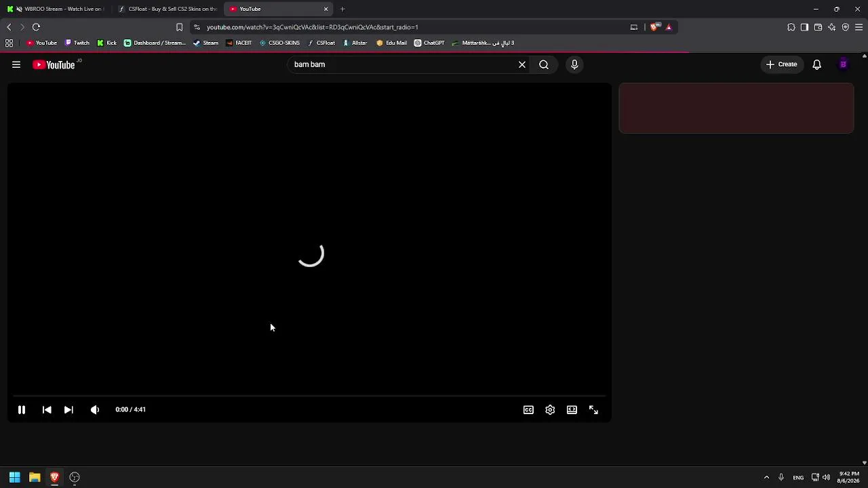Image resolution: width=868 pixels, height=488 pixels.
Task: Open File Explorer from the taskbar
Action: point(35,477)
